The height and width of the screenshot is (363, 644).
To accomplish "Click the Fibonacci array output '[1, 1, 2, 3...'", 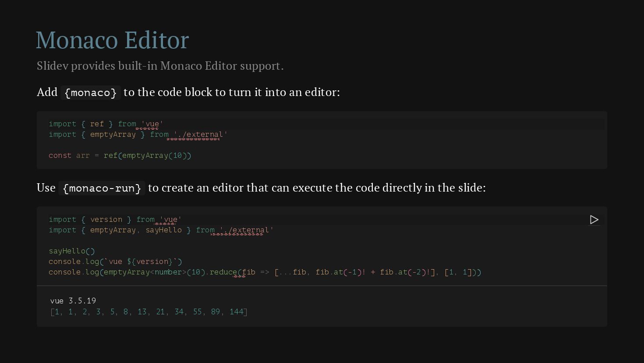I will point(149,312).
